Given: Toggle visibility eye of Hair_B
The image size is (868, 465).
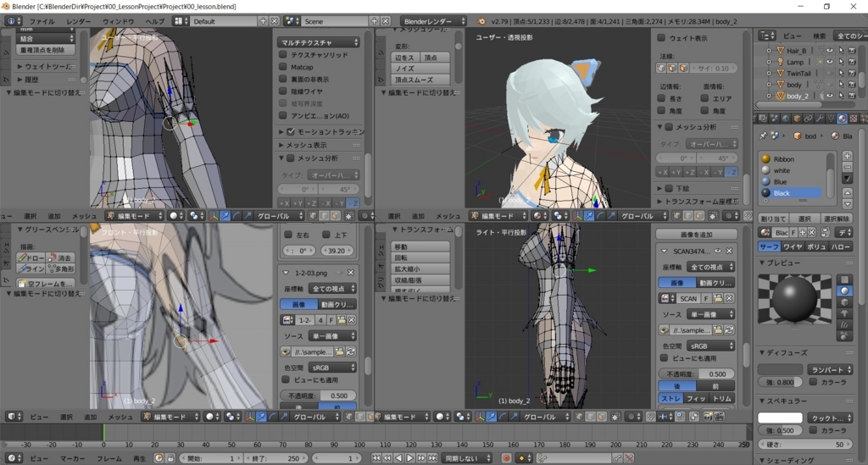Looking at the screenshot, I should [829, 50].
